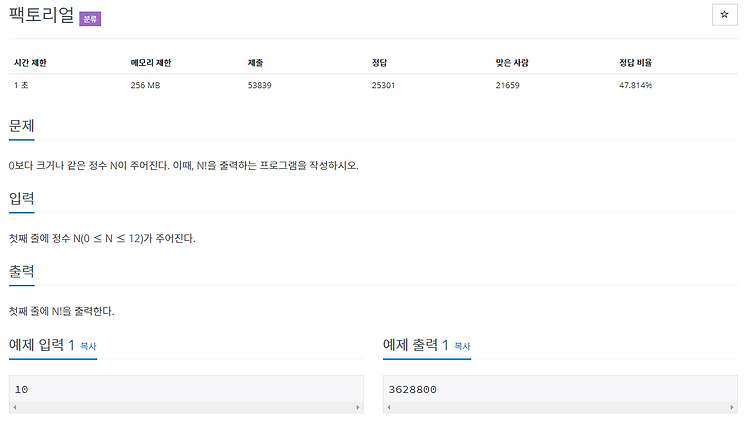Copy example input via 복사 link
The height and width of the screenshot is (423, 750).
[88, 346]
